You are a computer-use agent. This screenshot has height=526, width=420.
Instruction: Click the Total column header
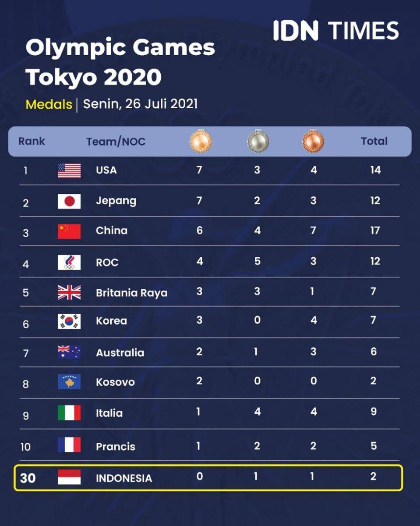[x=374, y=141]
